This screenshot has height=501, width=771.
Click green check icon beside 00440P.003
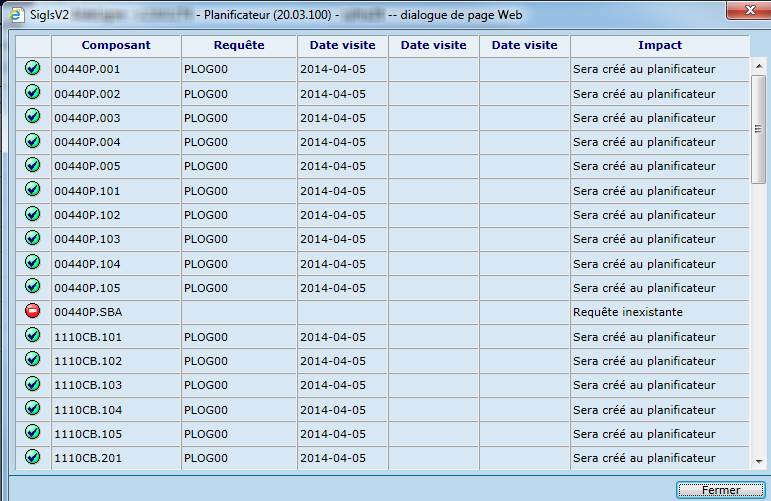click(32, 117)
